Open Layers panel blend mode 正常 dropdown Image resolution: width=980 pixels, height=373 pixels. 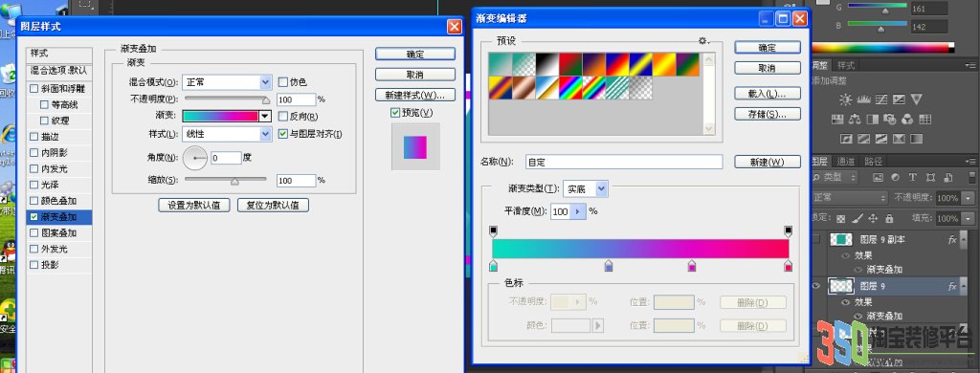coord(850,197)
